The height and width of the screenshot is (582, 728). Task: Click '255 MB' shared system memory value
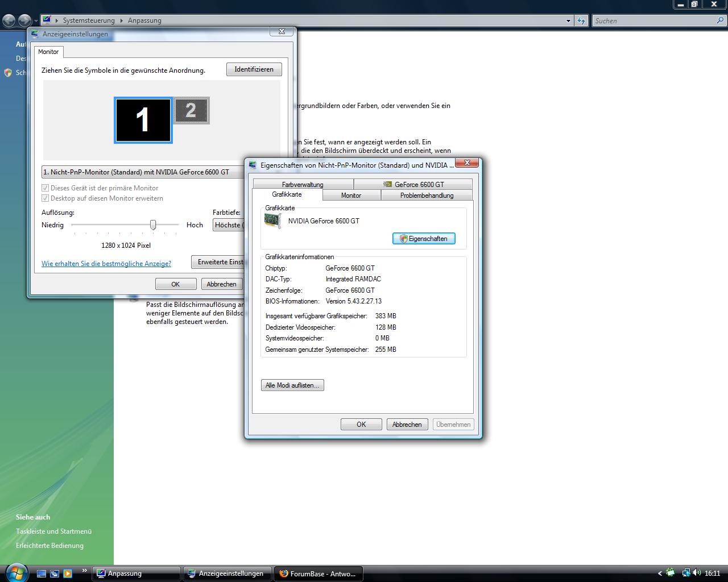386,350
